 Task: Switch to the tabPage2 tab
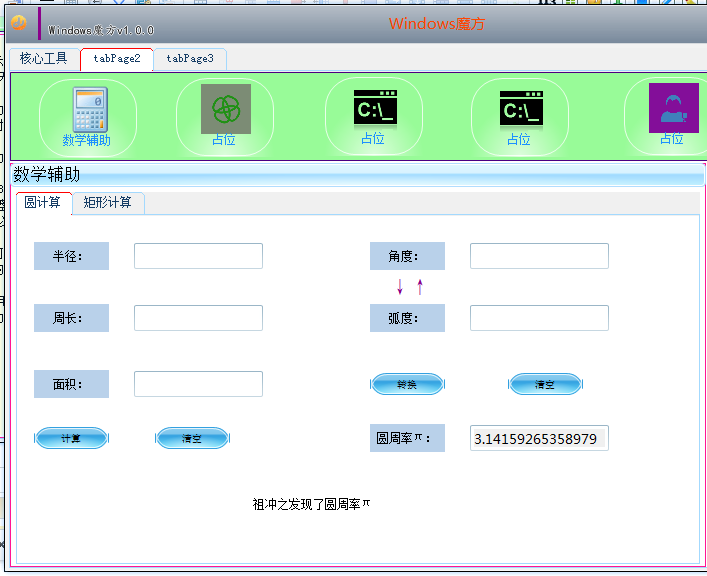coord(117,59)
